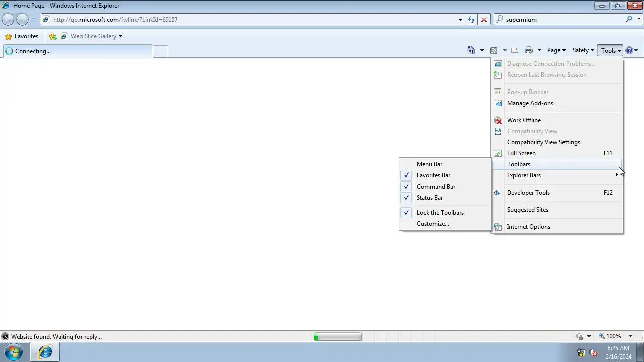Click the Forward navigation arrow button
The width and height of the screenshot is (644, 362).
22,19
